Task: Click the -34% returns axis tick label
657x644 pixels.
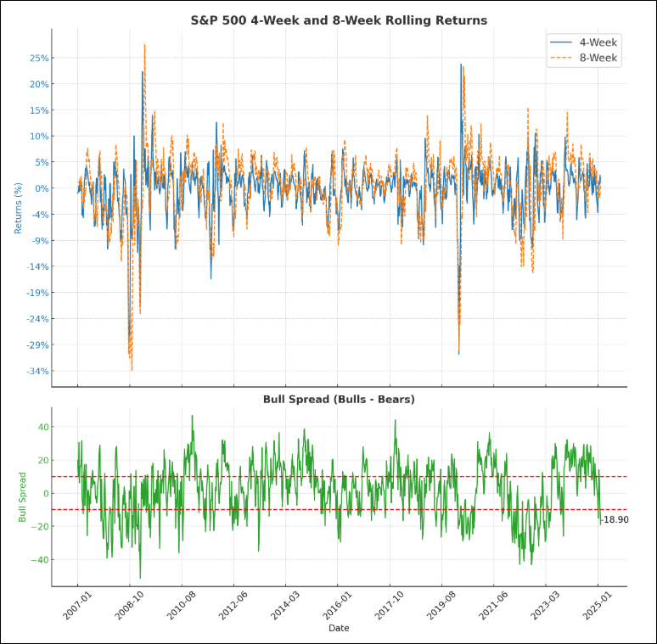Action: (x=37, y=372)
